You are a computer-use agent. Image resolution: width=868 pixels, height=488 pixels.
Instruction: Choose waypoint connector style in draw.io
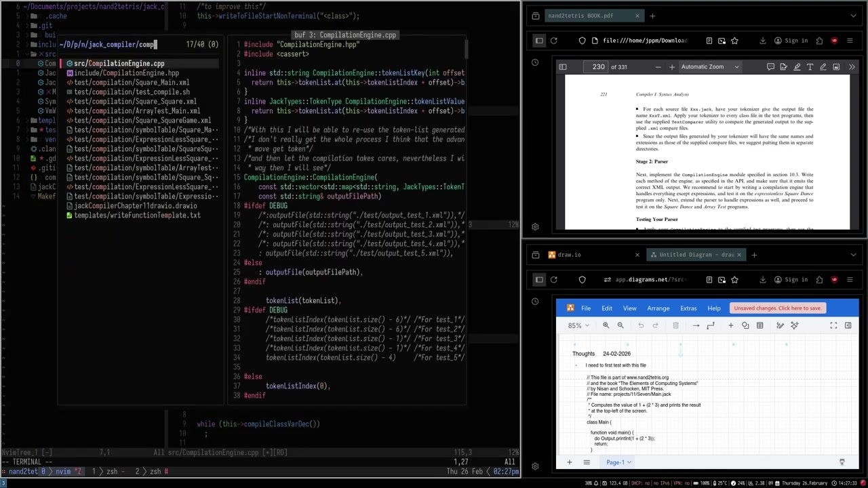[711, 326]
